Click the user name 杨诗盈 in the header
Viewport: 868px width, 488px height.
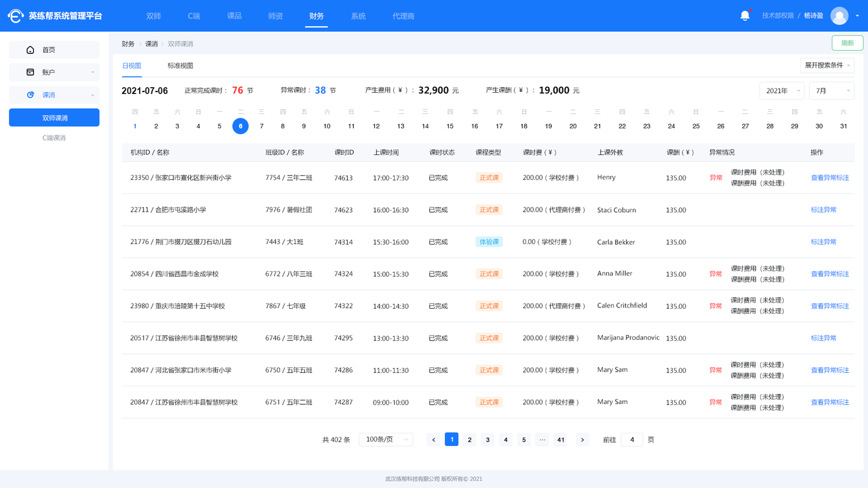pos(813,16)
